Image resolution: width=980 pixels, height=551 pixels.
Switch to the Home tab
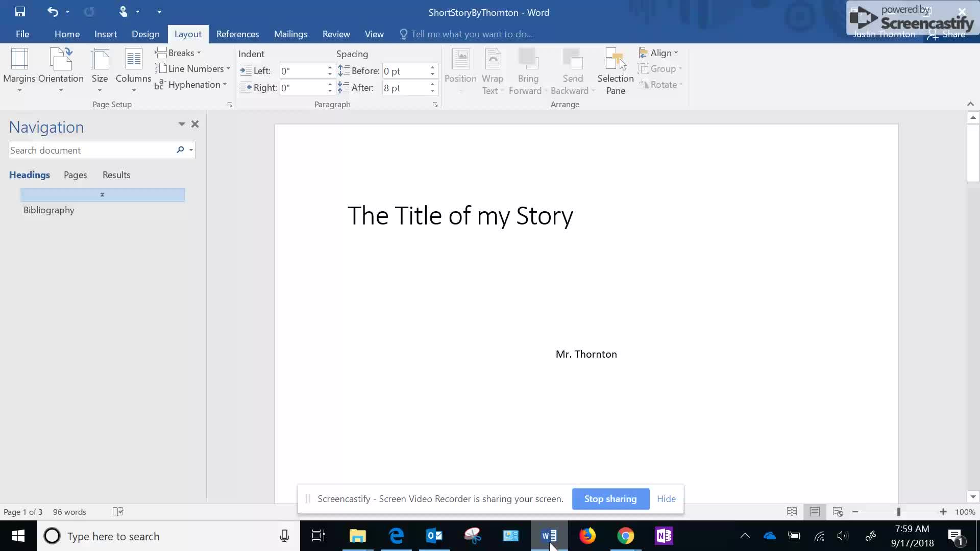[x=67, y=34]
